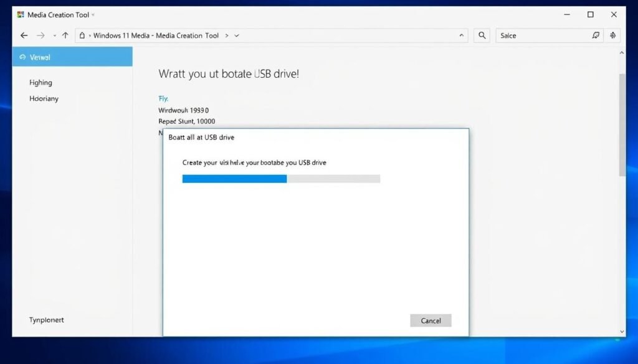Select the Reped Stunt, 10000 text
The width and height of the screenshot is (638, 364).
(187, 121)
